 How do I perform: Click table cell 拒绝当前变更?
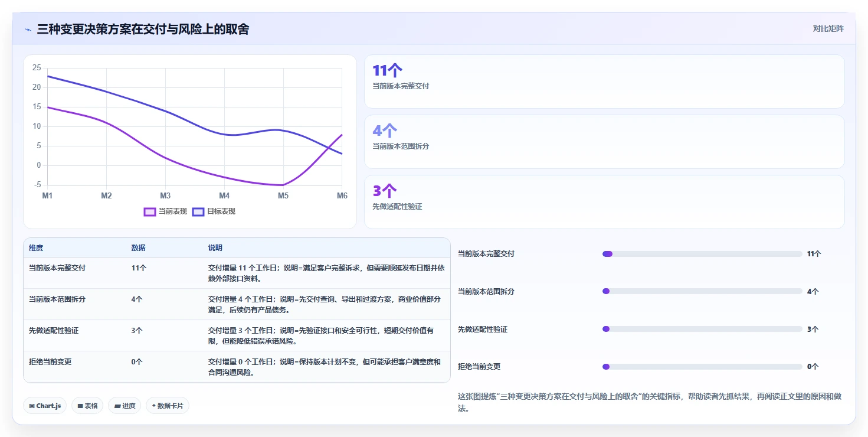50,361
